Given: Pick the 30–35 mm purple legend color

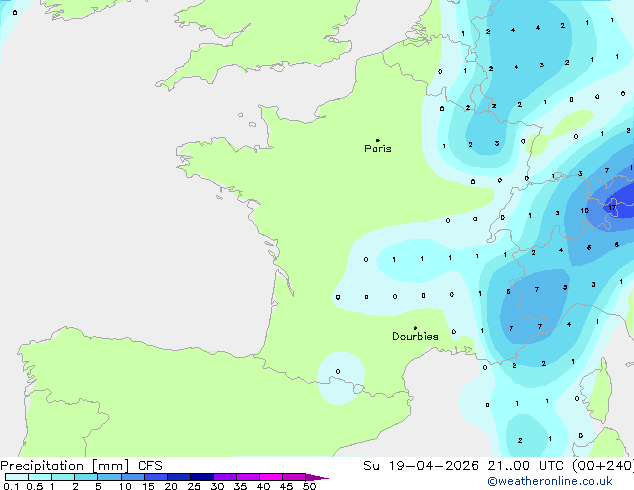Looking at the screenshot, I should (225, 477).
